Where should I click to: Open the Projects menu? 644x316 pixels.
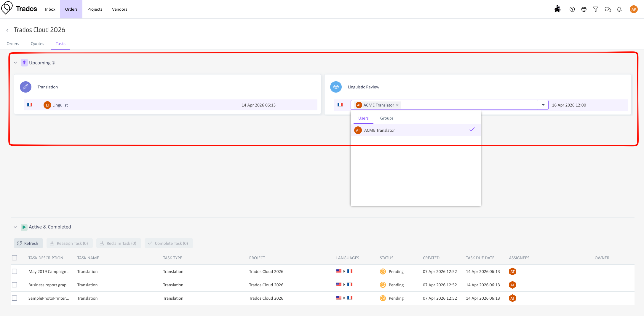[95, 9]
